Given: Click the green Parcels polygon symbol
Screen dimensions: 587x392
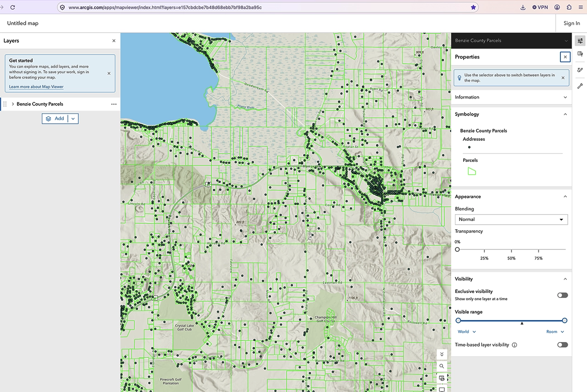Looking at the screenshot, I should (x=471, y=171).
